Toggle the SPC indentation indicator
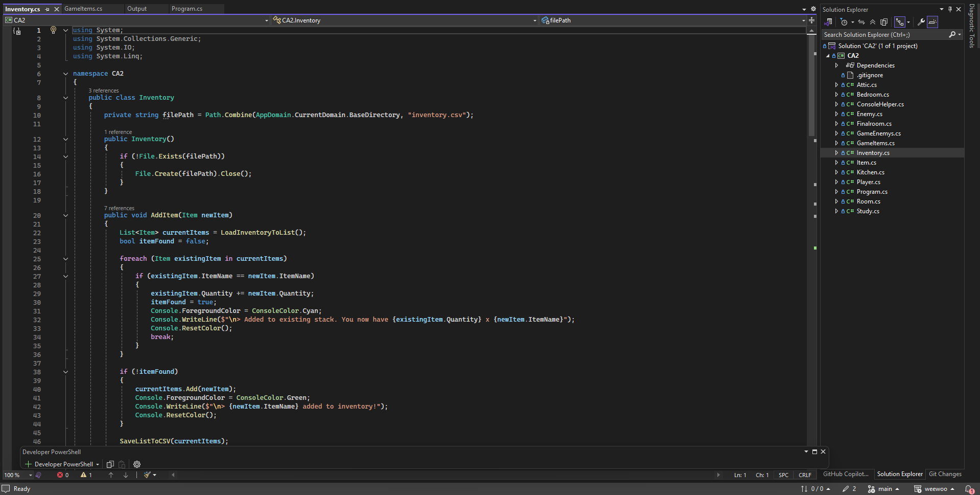The height and width of the screenshot is (495, 980). click(x=783, y=475)
